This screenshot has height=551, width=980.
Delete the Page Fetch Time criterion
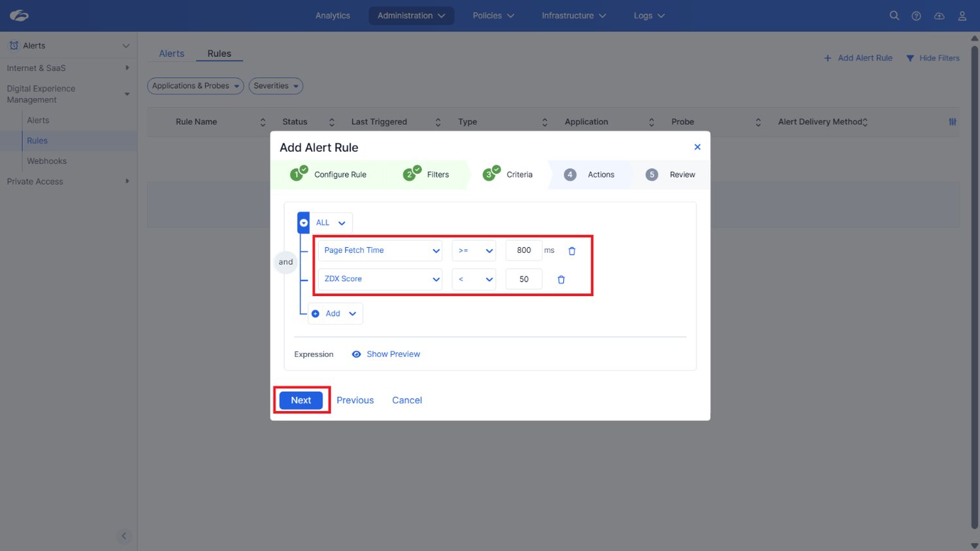tap(572, 251)
